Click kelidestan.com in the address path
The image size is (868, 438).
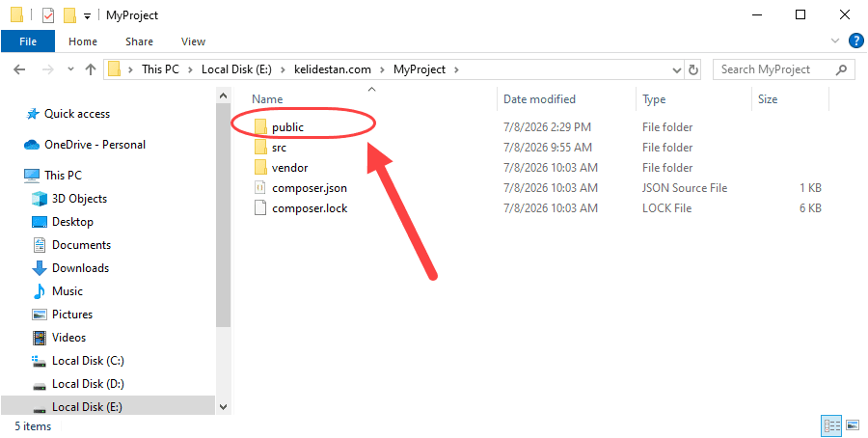333,69
